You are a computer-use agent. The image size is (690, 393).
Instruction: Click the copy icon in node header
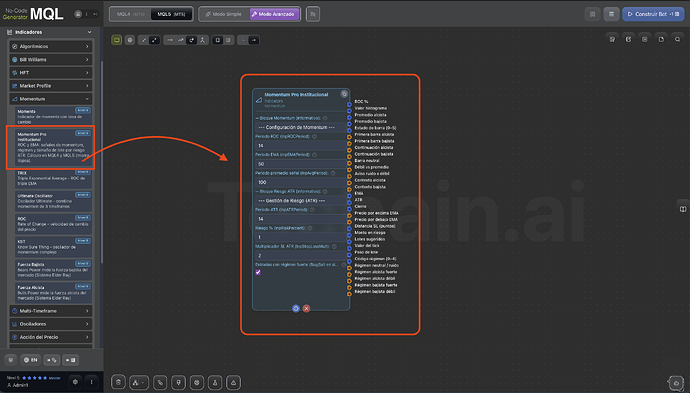(344, 94)
